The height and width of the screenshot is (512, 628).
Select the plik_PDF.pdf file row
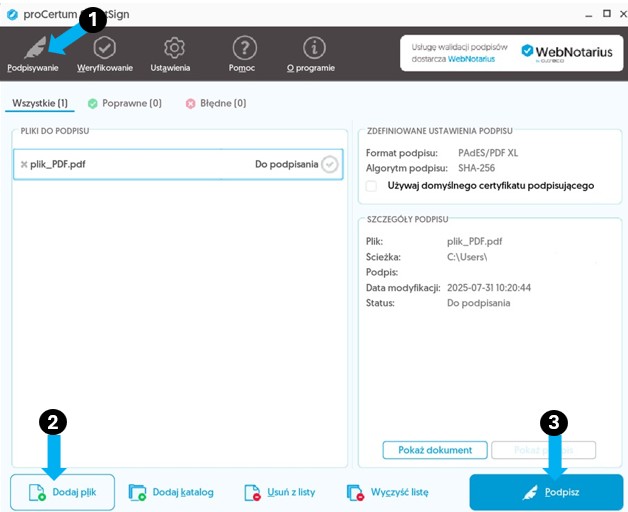(178, 164)
